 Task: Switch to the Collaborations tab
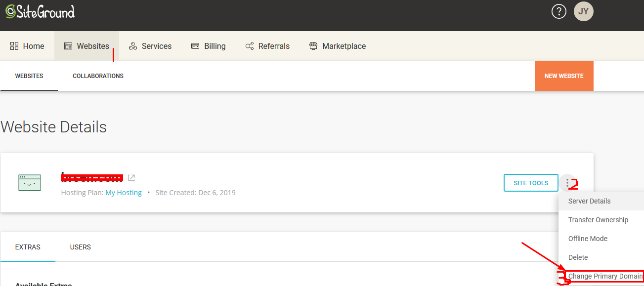tap(98, 76)
